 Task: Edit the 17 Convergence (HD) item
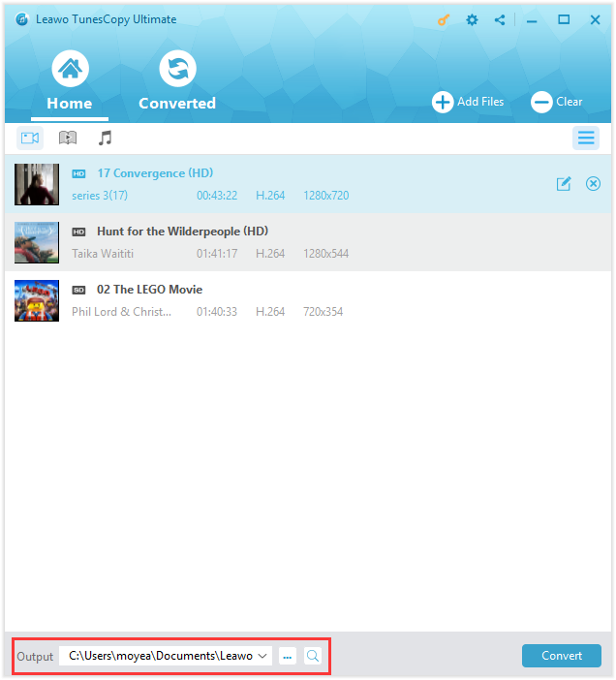coord(564,184)
